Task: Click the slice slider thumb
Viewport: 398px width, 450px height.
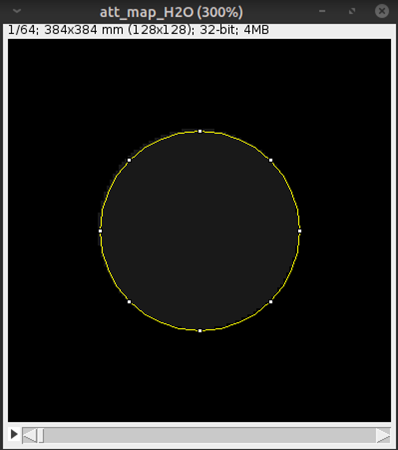Action: pyautogui.click(x=41, y=435)
